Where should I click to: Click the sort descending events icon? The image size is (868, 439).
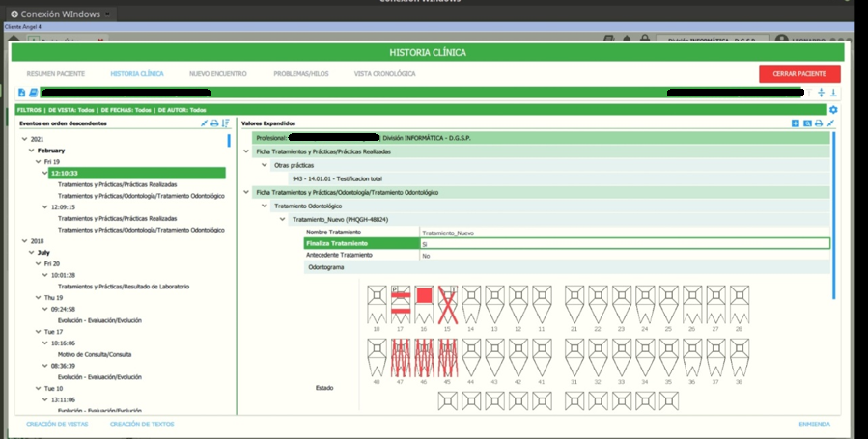[x=226, y=123]
